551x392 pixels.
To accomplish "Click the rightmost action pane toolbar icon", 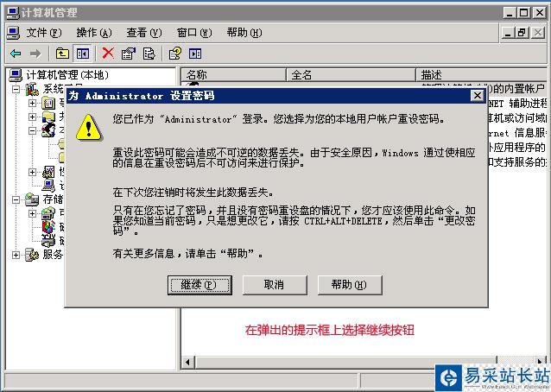I will click(195, 54).
